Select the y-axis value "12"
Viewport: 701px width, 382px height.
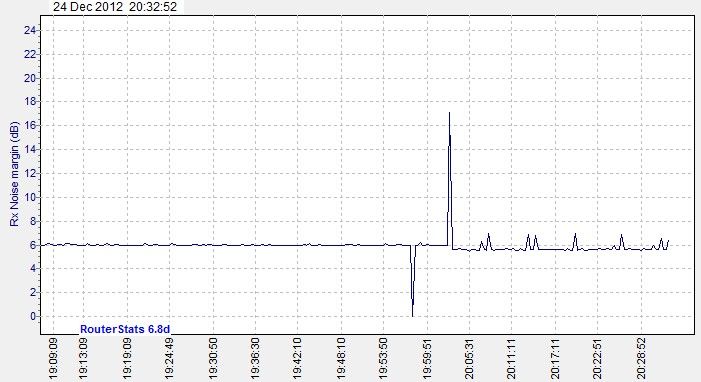(30, 174)
